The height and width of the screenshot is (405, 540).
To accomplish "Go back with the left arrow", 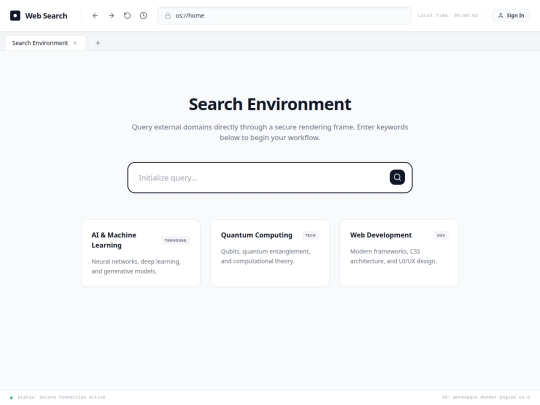I will point(95,15).
